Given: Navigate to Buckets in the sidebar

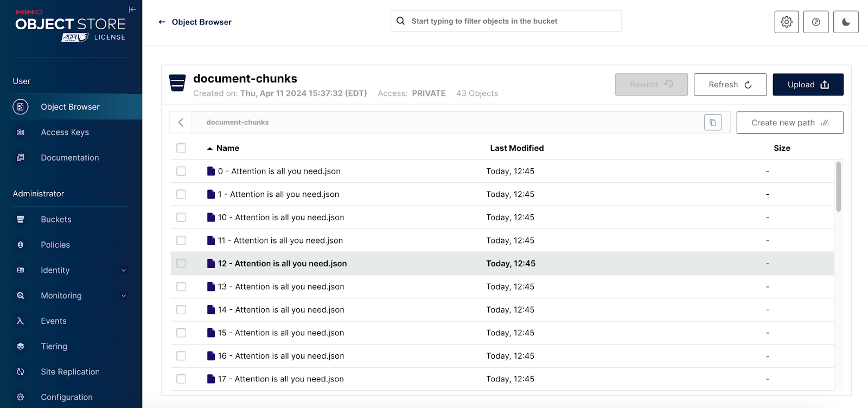Looking at the screenshot, I should [x=56, y=219].
